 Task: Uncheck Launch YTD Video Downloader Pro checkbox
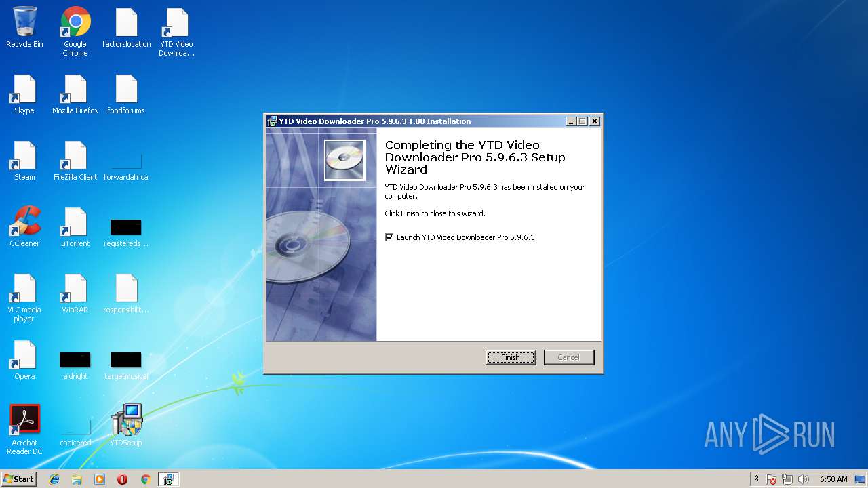389,237
